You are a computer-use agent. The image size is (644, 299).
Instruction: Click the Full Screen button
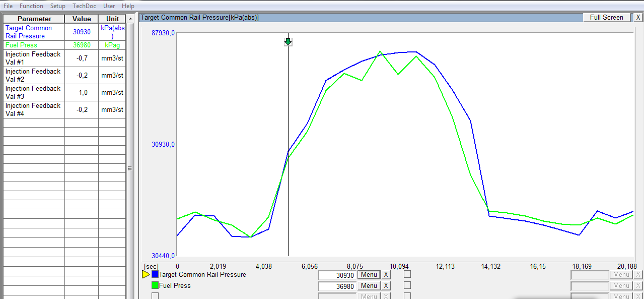(606, 17)
